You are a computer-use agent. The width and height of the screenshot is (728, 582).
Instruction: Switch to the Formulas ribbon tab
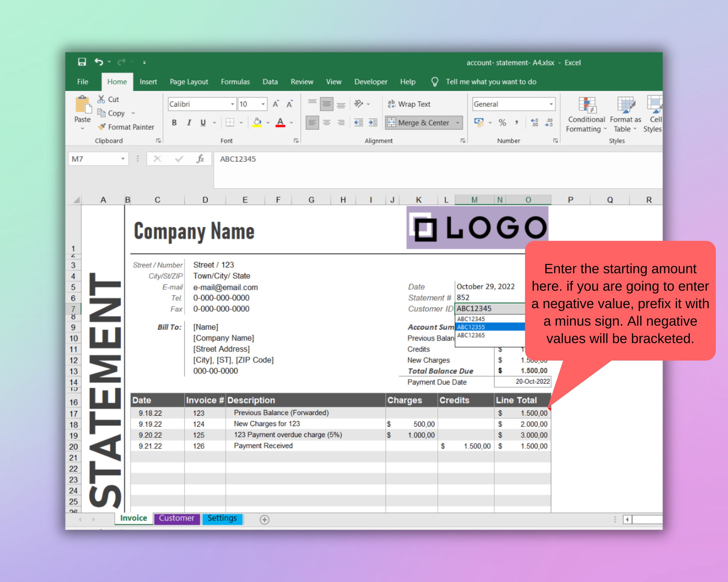coord(235,82)
